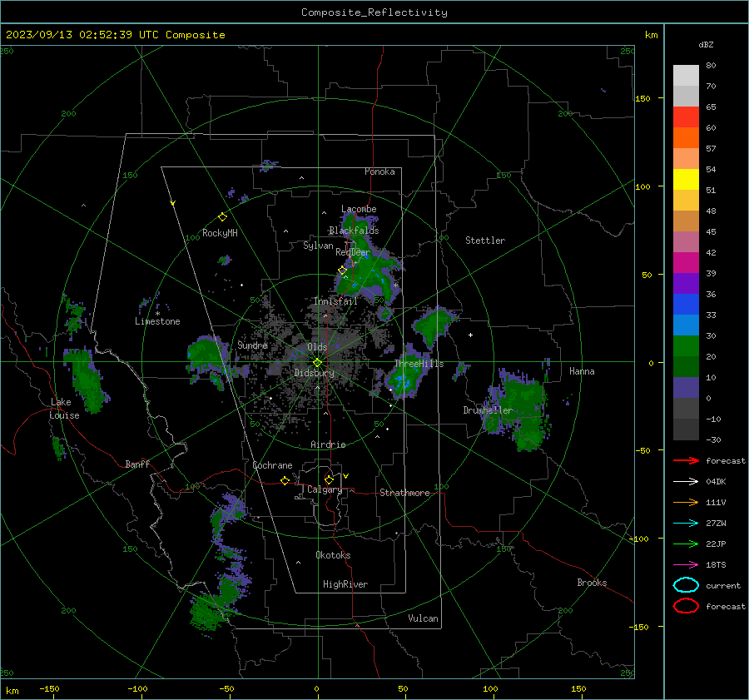
Task: Click the storm cell east of Drumheller
Action: coord(518,409)
